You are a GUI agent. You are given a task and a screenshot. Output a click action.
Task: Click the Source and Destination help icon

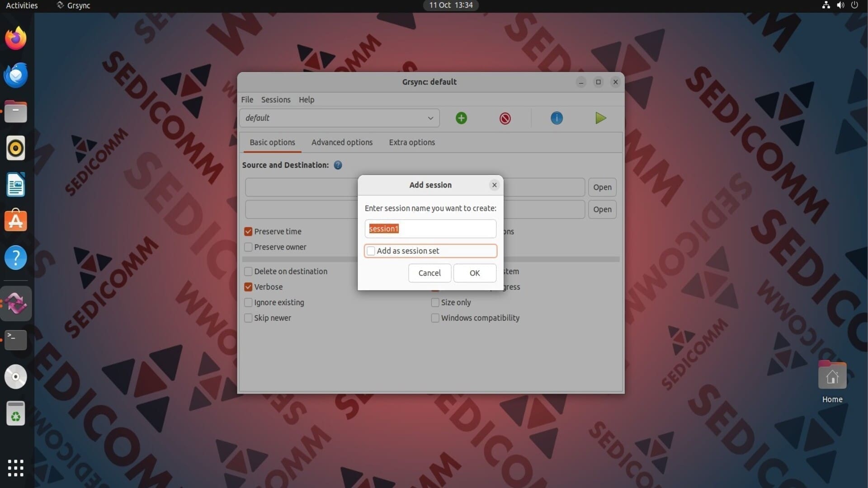coord(338,165)
